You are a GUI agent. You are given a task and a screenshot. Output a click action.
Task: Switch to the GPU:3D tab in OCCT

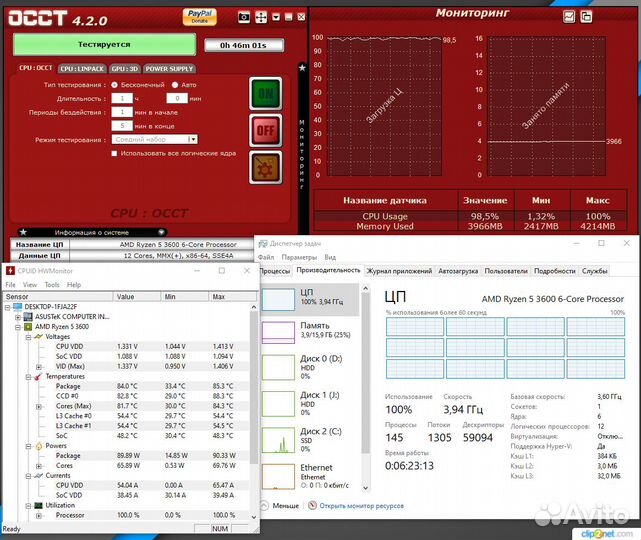[125, 69]
